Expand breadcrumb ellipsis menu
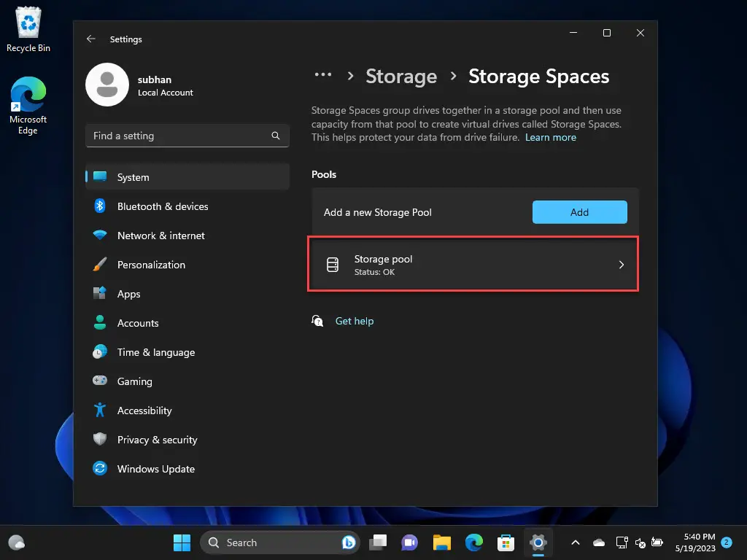This screenshot has width=747, height=560. click(x=323, y=74)
